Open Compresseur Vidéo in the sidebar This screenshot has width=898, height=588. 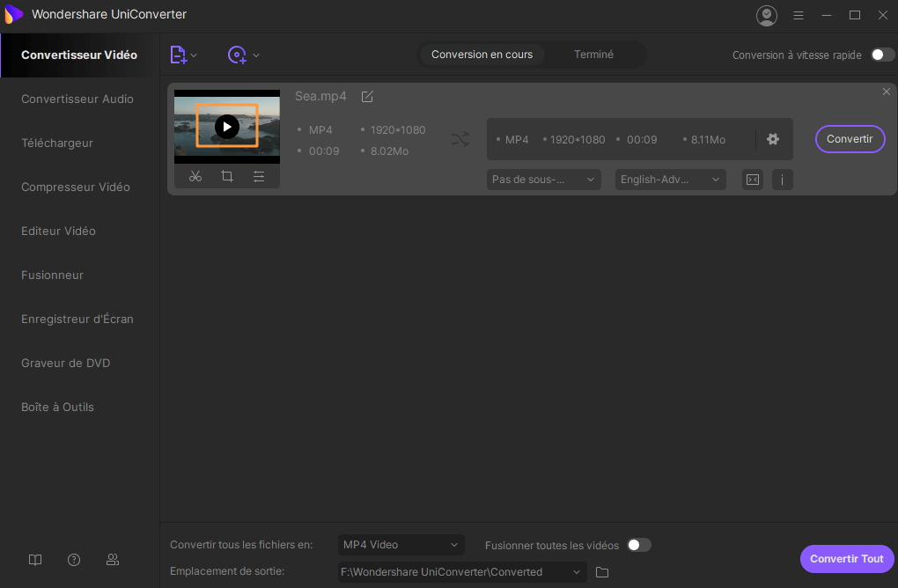point(76,187)
